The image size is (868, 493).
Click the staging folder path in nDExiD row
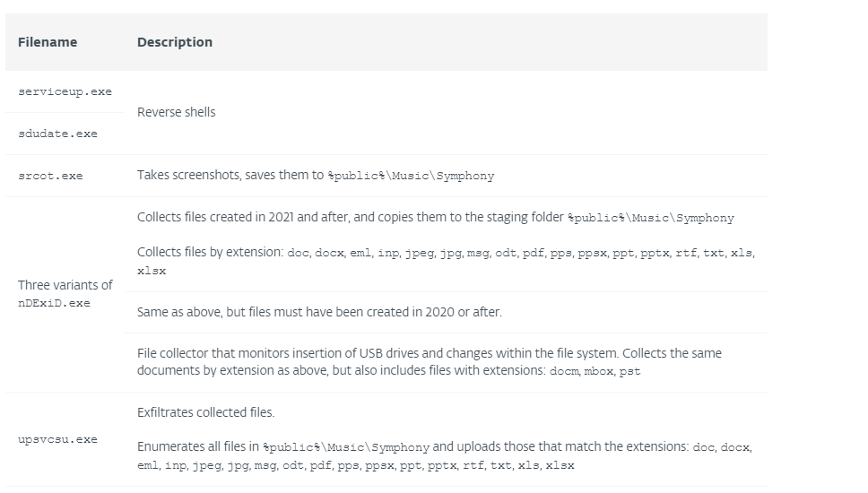[x=651, y=218]
